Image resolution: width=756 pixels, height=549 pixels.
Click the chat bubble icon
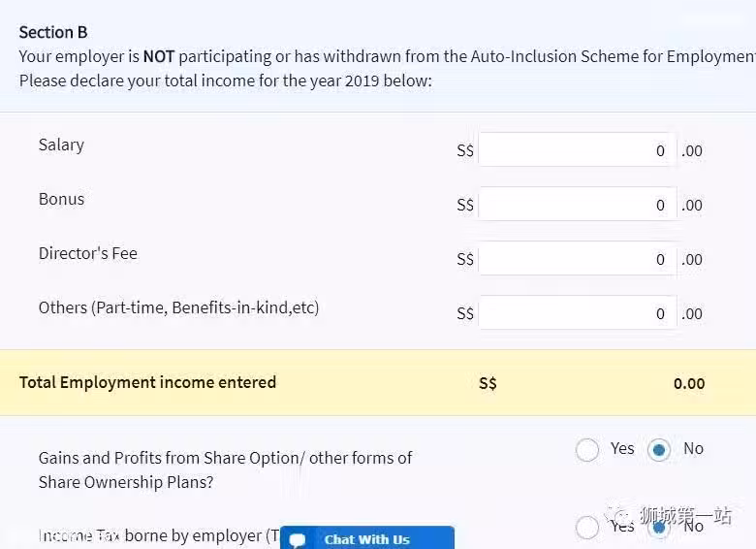298,540
